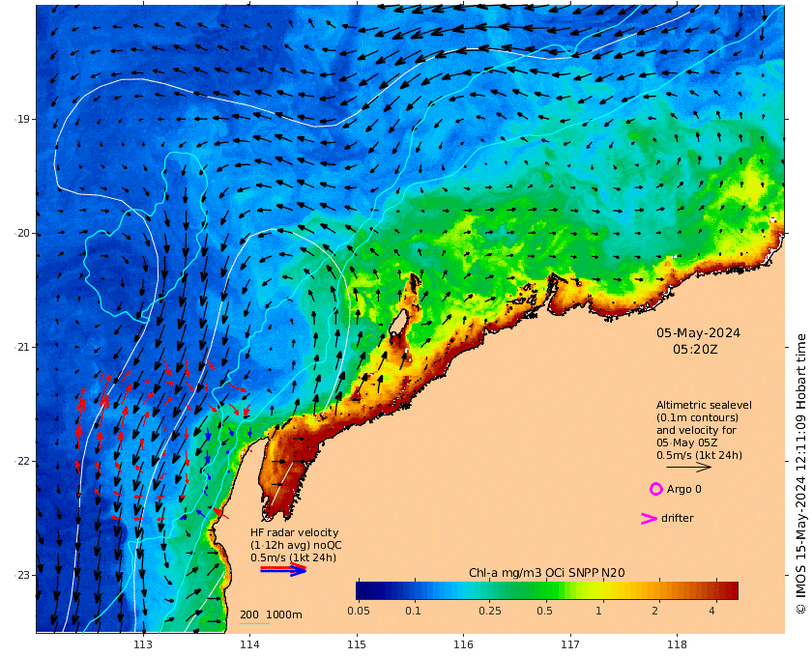Viewport: 812px width, 657px height.
Task: Click the time label 05:20Z
Action: (695, 350)
